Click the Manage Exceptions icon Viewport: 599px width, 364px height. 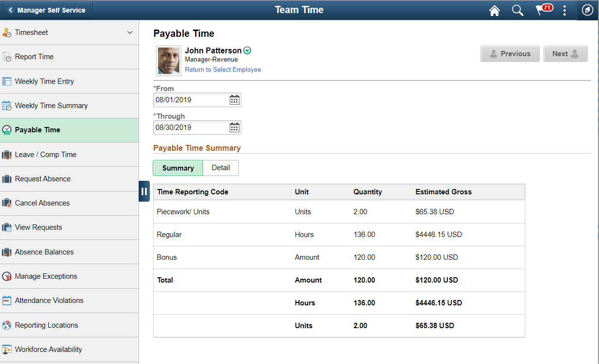pyautogui.click(x=6, y=276)
